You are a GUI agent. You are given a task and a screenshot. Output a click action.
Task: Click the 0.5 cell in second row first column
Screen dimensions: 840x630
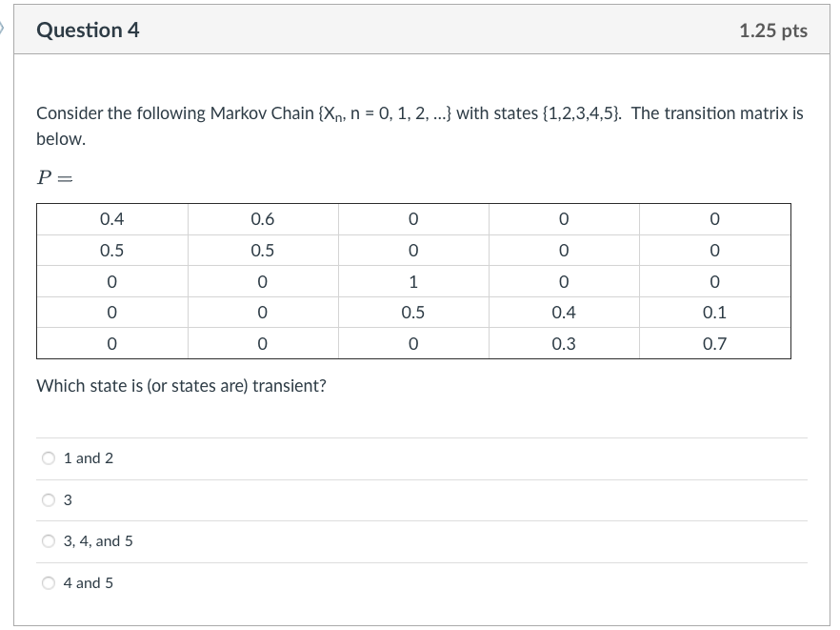coord(111,250)
